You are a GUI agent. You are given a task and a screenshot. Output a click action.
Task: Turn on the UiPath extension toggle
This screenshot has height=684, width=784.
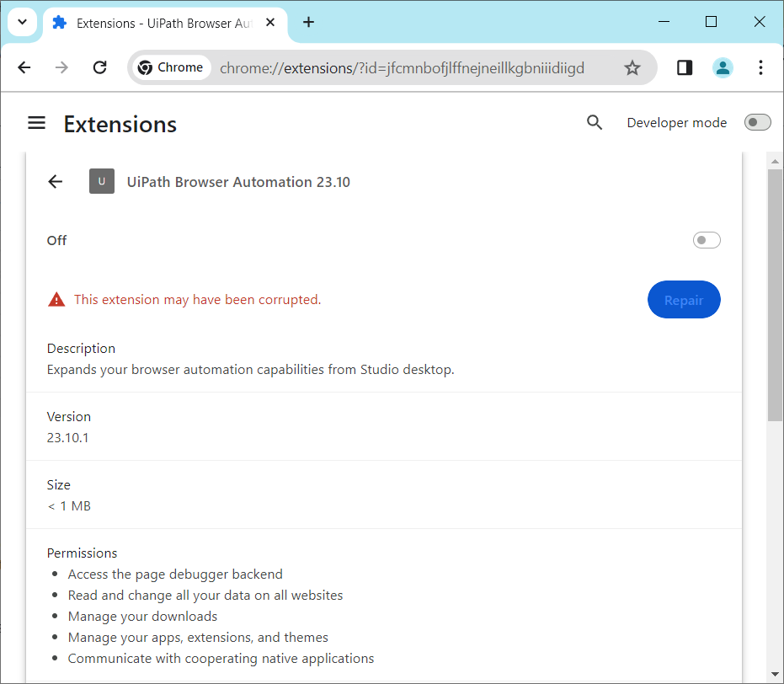click(707, 241)
